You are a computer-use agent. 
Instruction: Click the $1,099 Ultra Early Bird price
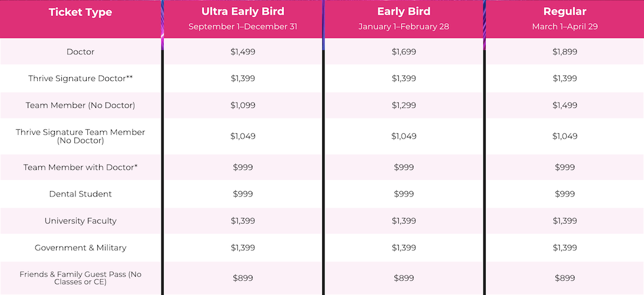243,105
